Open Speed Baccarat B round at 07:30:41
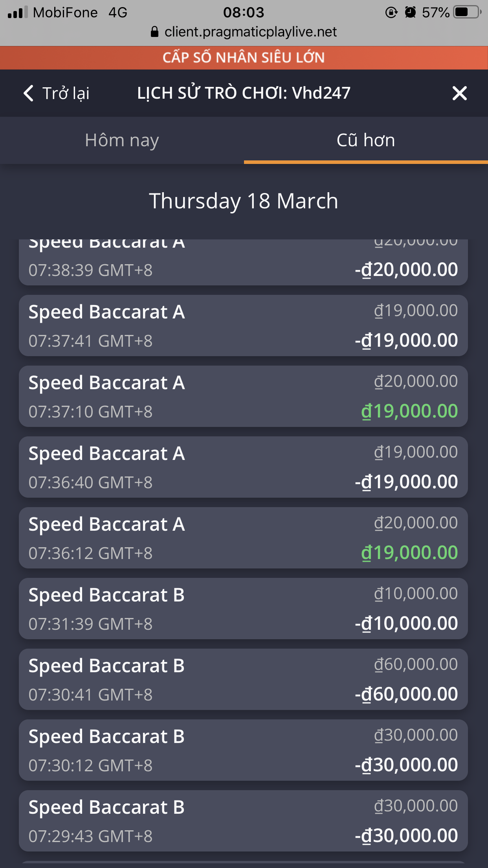Screen dimensions: 488x868 (243, 679)
